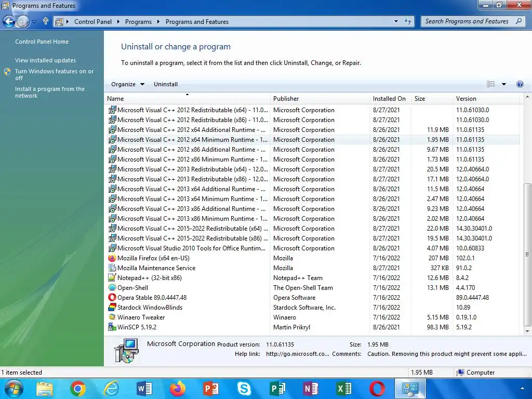Screen dimensions: 532x399
Task: Select Microsoft Visual Studio 2010 Tools for Office
Action: pyautogui.click(x=191, y=248)
